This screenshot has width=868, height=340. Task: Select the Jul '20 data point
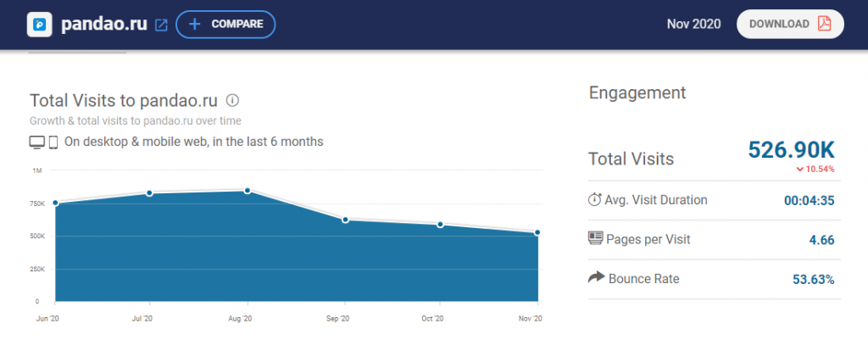point(149,193)
